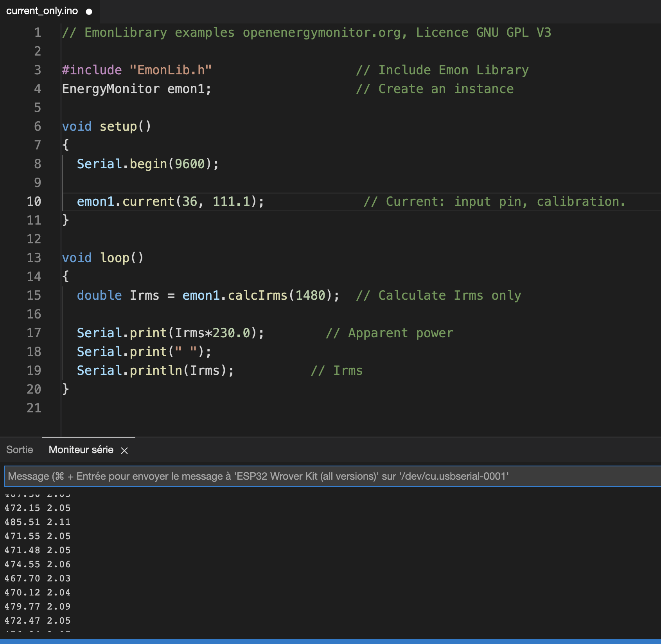
Task: Click the EnergyMonitor emon1 declaration
Action: [137, 89]
